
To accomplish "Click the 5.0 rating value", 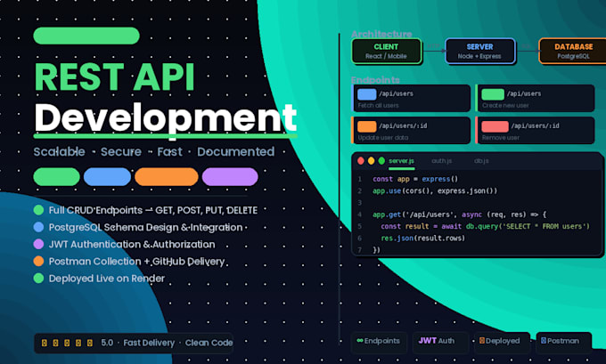I will [x=107, y=343].
